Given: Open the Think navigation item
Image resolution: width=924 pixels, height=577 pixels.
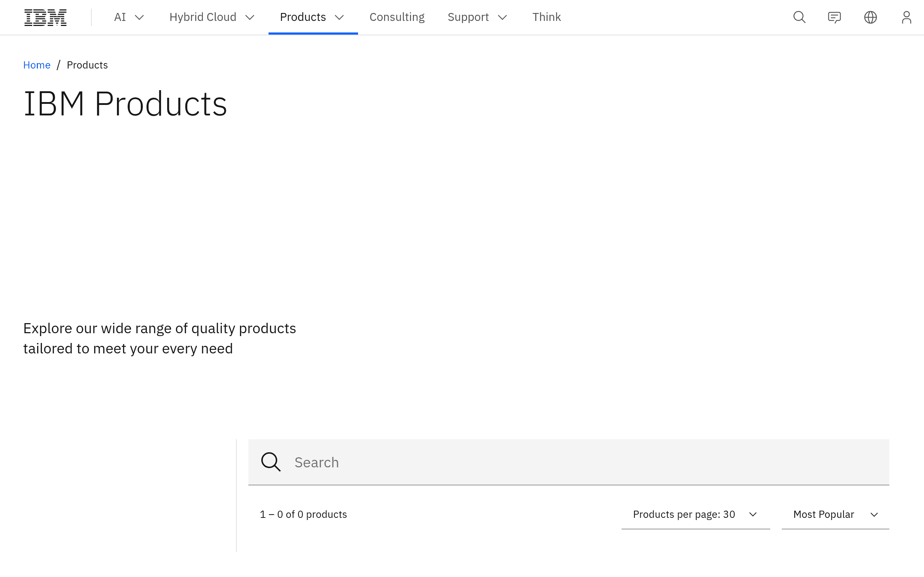Looking at the screenshot, I should pos(546,17).
